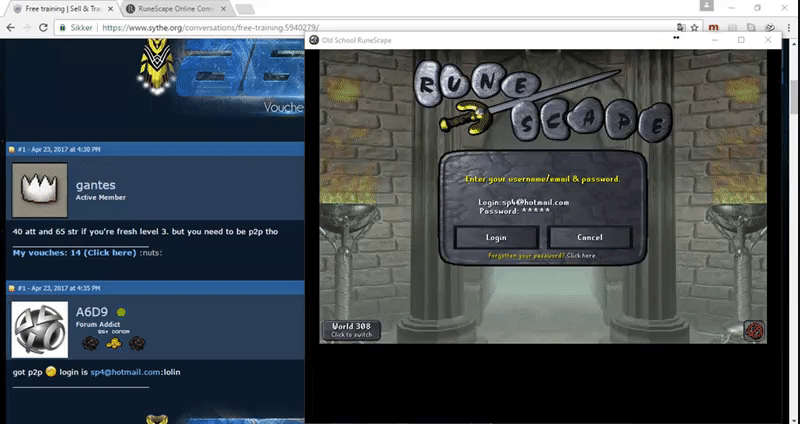Click the red 'm' browser extension

(714, 28)
